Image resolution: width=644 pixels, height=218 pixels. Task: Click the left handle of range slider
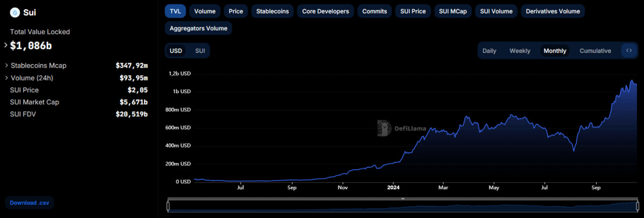pyautogui.click(x=168, y=205)
